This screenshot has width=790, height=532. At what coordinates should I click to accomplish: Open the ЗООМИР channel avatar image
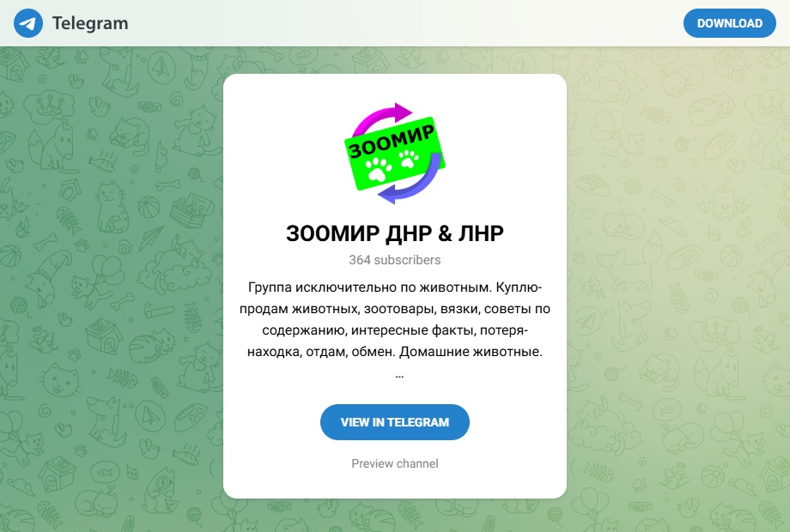pos(395,154)
